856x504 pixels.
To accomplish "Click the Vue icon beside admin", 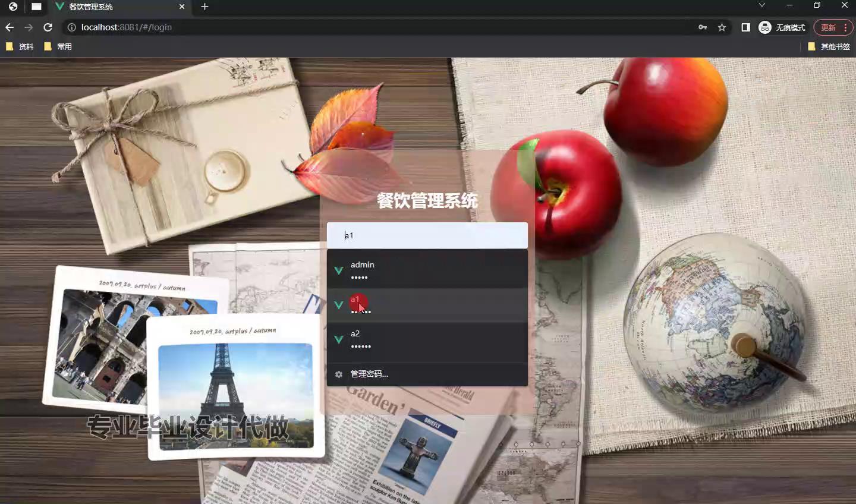I will [x=339, y=270].
